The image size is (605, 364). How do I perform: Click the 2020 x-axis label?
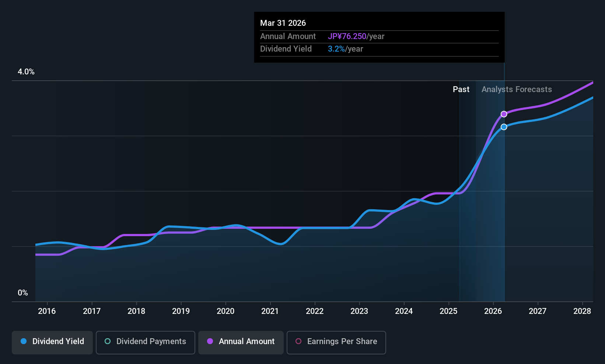point(225,311)
